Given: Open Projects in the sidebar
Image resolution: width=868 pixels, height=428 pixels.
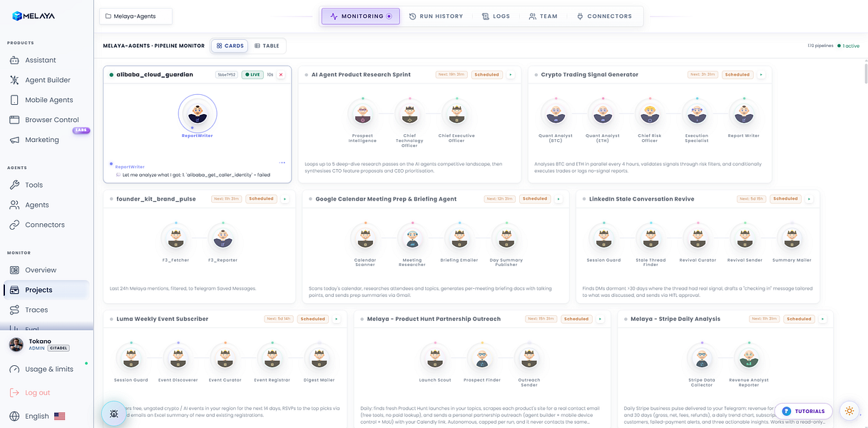Looking at the screenshot, I should pyautogui.click(x=46, y=290).
